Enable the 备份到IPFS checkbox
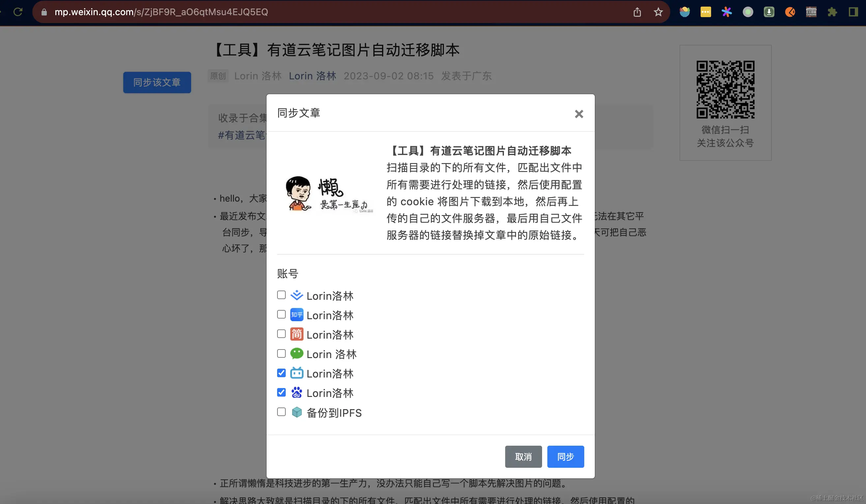866x504 pixels. 281,411
